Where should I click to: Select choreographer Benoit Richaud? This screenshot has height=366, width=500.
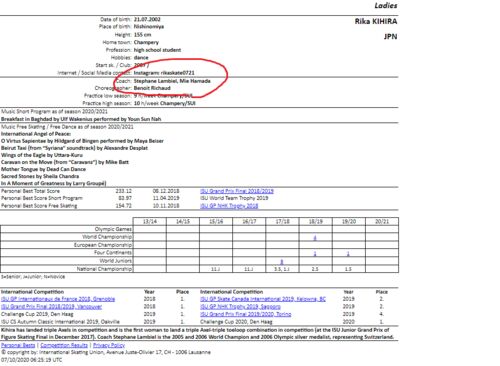pyautogui.click(x=152, y=88)
